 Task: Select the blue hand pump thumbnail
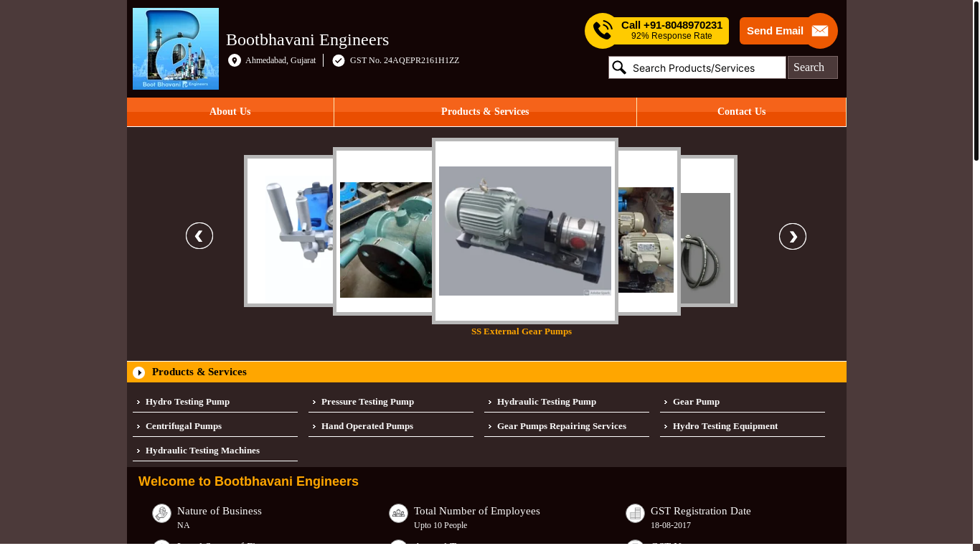tap(290, 231)
